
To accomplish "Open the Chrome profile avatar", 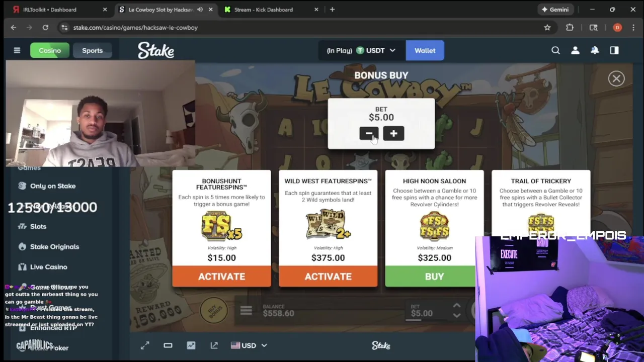I will [x=617, y=28].
